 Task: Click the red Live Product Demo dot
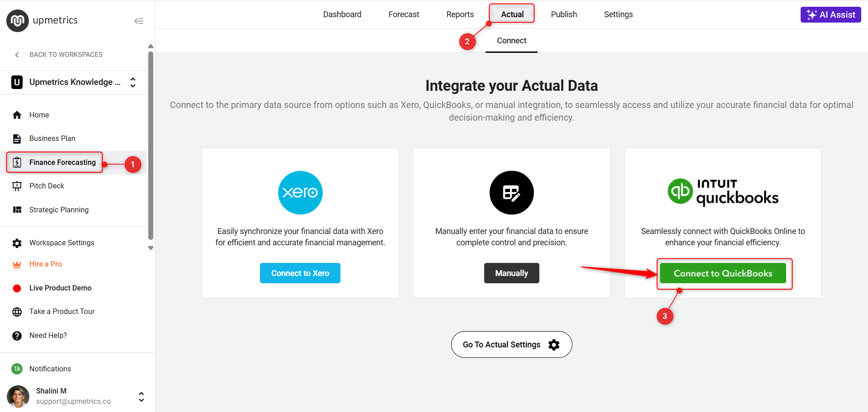click(17, 288)
